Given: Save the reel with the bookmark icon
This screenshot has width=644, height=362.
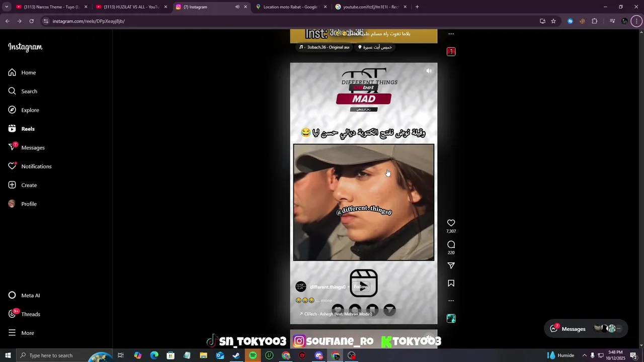Looking at the screenshot, I should [451, 284].
